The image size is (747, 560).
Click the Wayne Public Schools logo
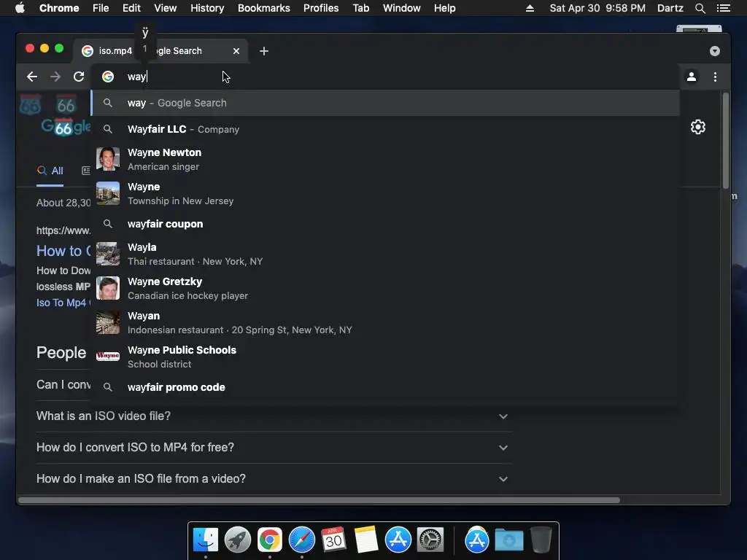click(108, 356)
